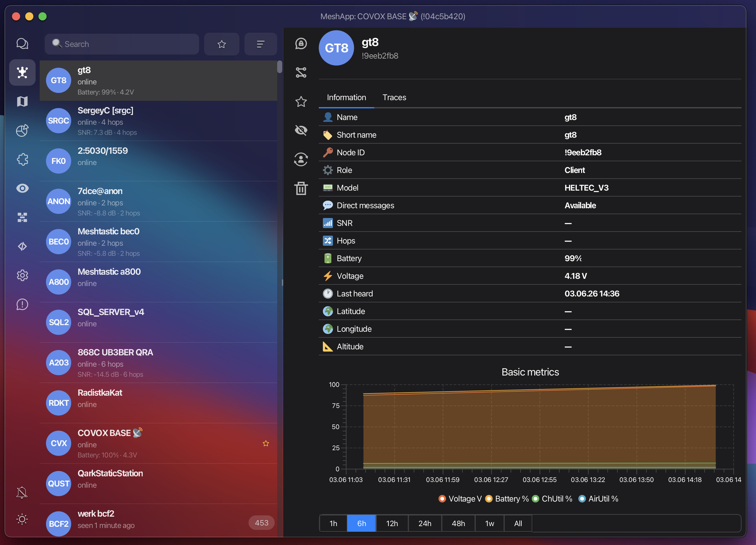Toggle Voltage V series in legend
Viewport: 756px width, 545px height.
[460, 499]
